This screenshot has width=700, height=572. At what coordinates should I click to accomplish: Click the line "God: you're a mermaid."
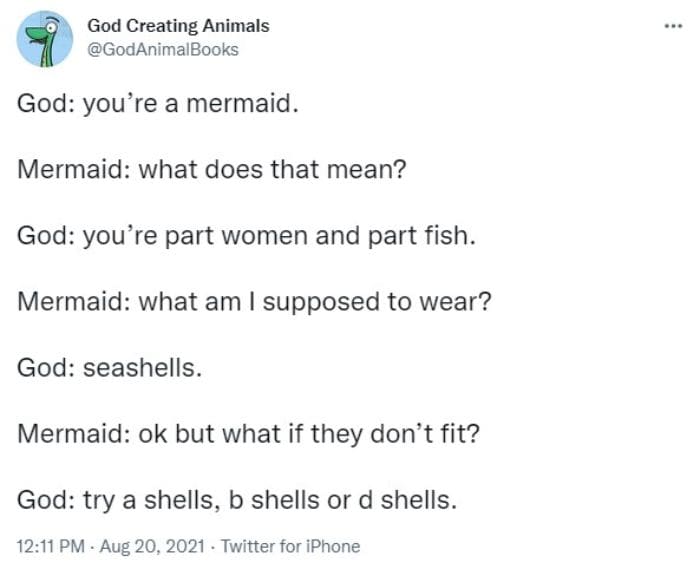(x=157, y=103)
